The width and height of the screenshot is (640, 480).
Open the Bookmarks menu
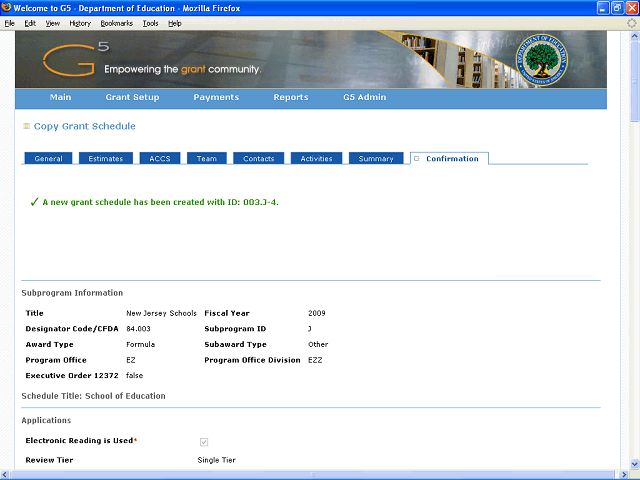[117, 23]
